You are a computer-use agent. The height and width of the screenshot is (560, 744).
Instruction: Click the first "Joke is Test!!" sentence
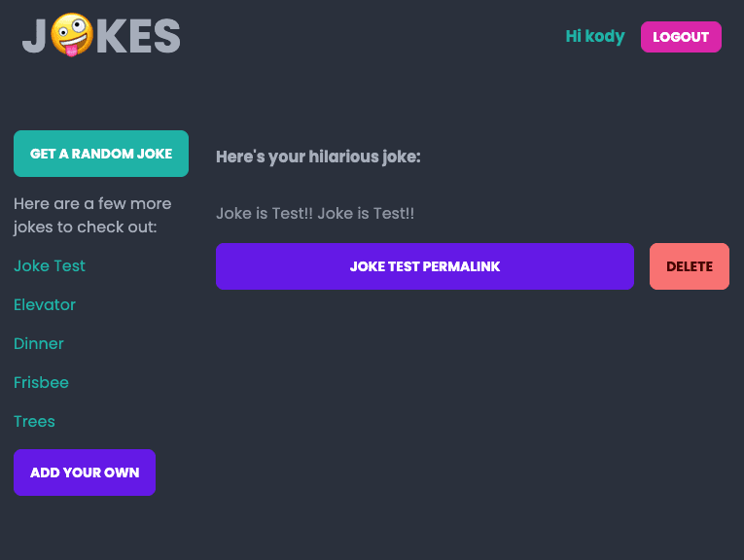263,213
